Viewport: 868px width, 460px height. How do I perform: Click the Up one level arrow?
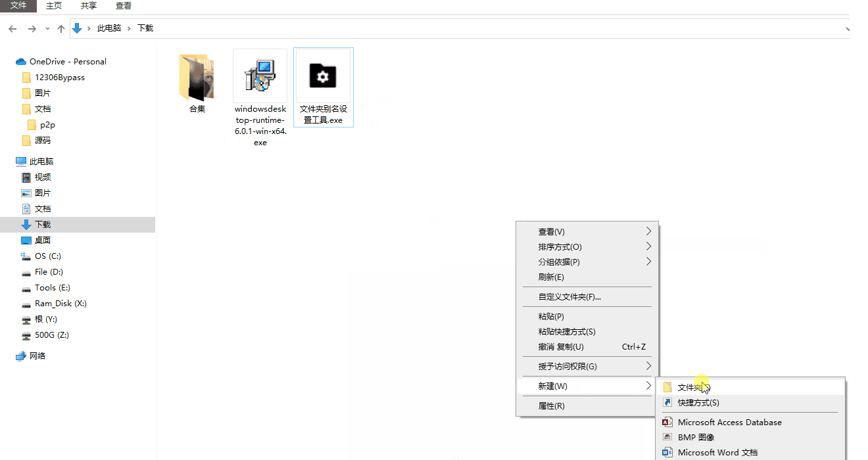point(61,29)
